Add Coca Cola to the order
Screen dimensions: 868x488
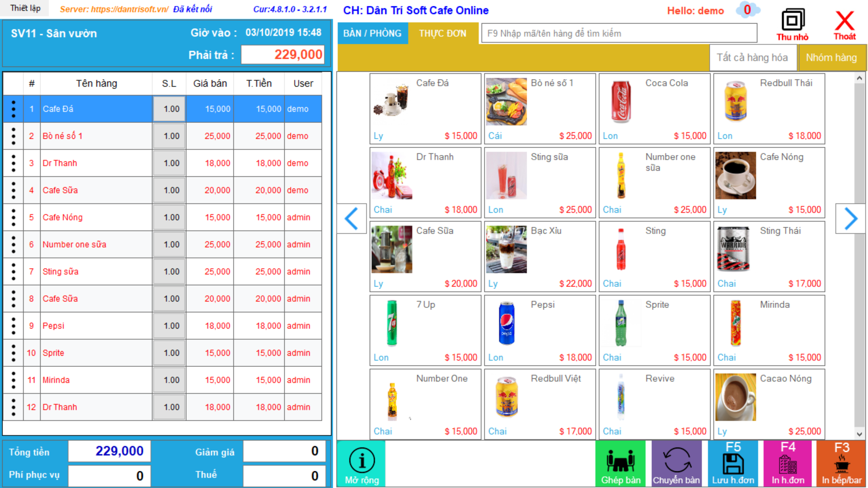[654, 109]
